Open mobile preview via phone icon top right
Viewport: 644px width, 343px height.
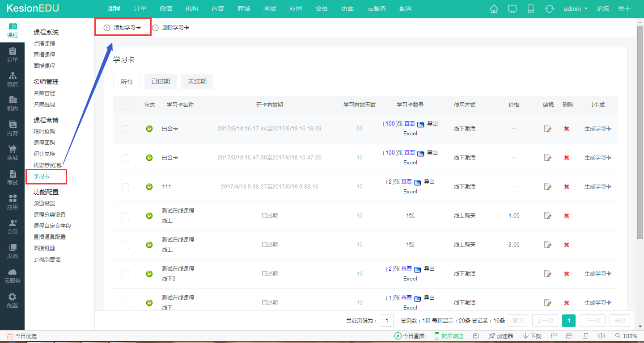[x=531, y=8]
